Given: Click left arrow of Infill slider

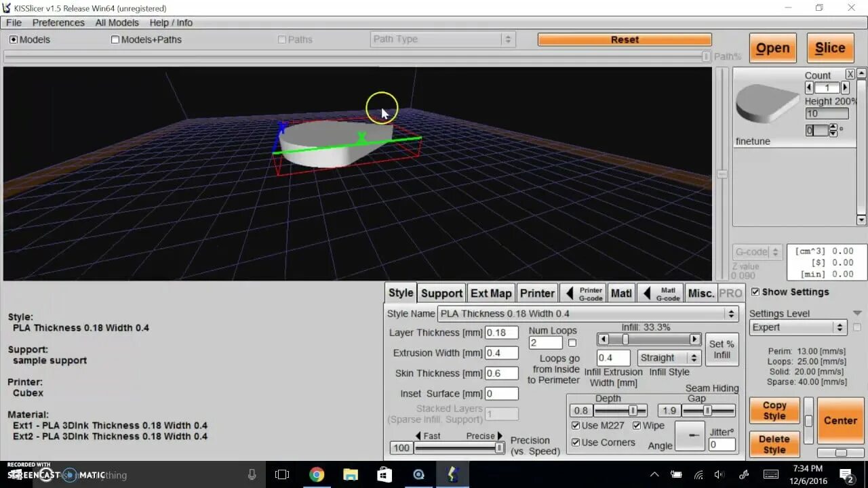Looking at the screenshot, I should [x=602, y=339].
